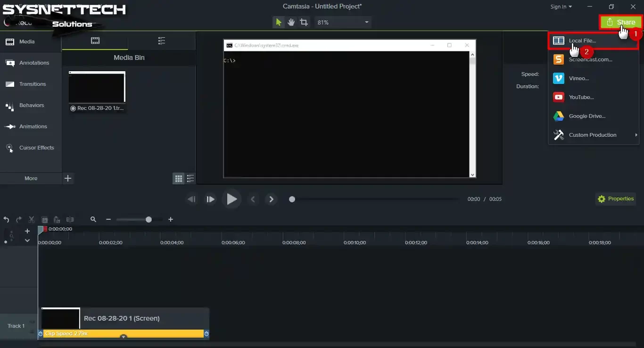The image size is (644, 348).
Task: Undo the last action
Action: (6, 220)
